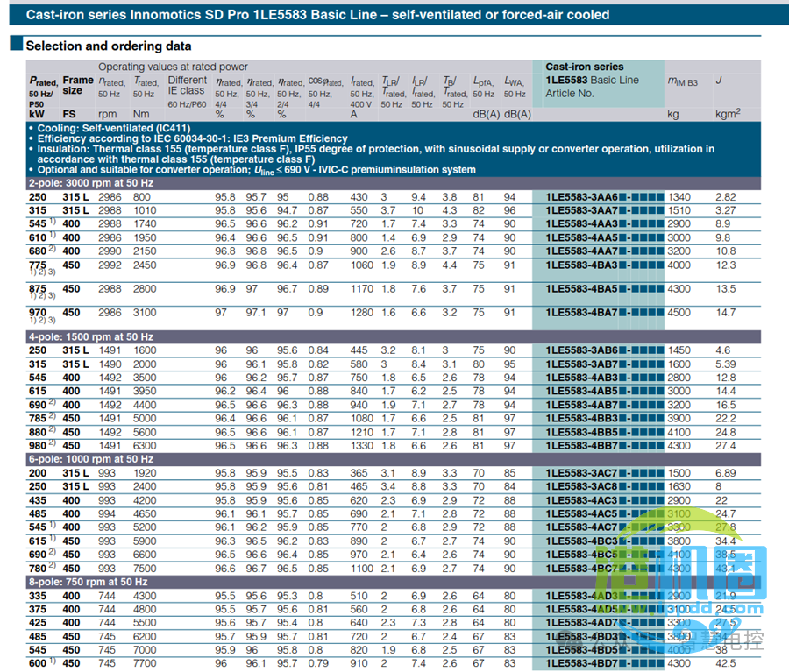Image resolution: width=789 pixels, height=672 pixels.
Task: Click the Selection and ordering data heading
Action: [x=109, y=46]
